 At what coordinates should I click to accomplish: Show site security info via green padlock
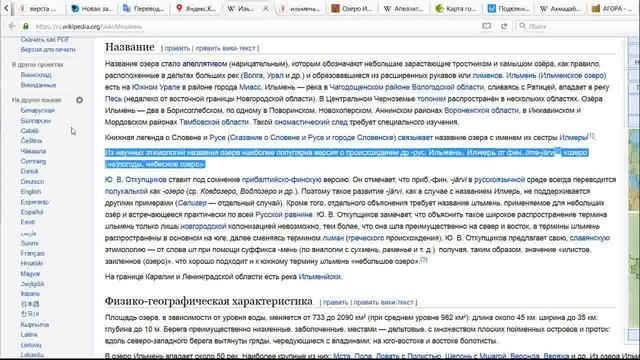click(26, 26)
